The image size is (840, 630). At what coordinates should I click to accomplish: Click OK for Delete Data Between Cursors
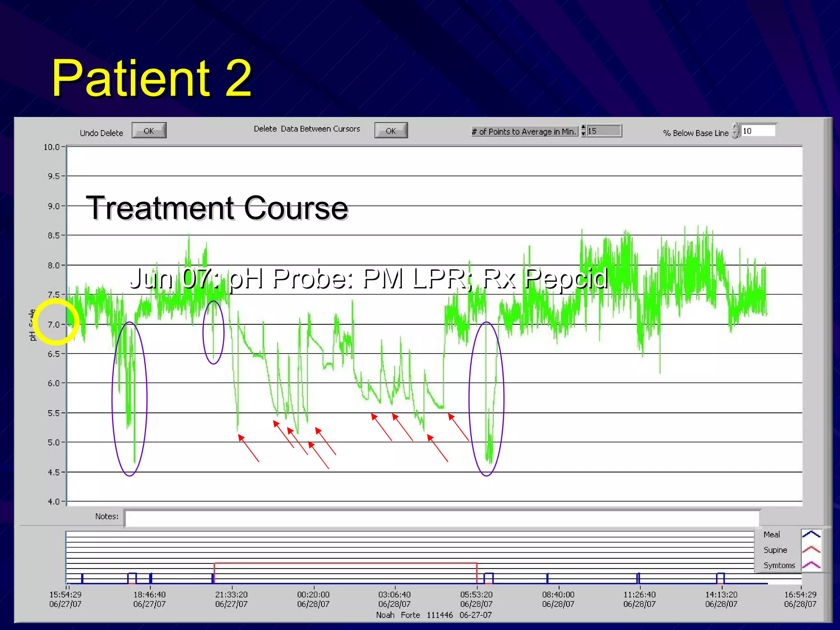coord(391,131)
